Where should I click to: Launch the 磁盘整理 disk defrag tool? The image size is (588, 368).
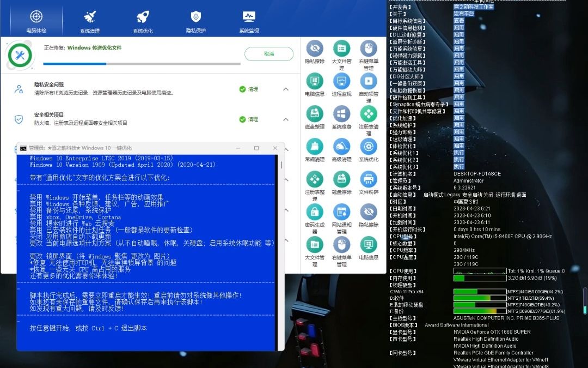pos(315,114)
